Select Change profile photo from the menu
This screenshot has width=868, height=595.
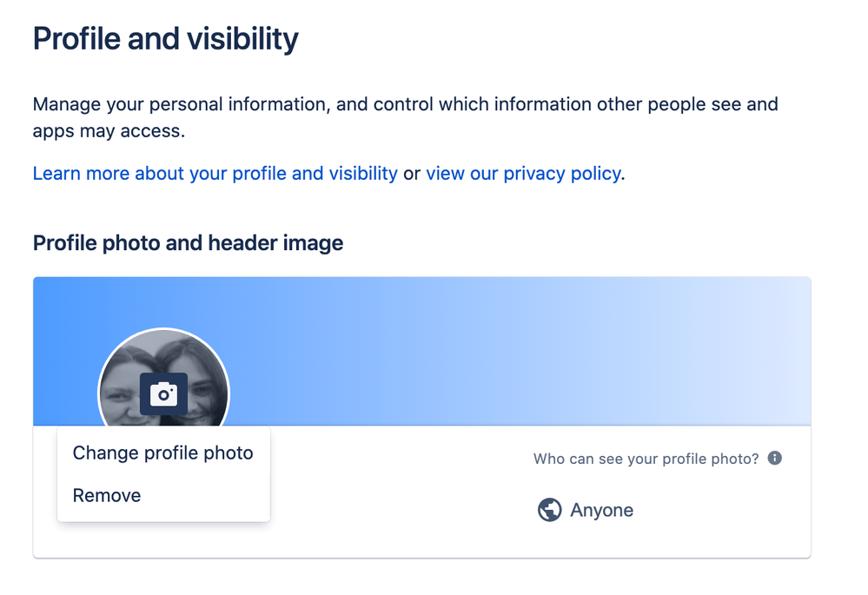tap(163, 453)
